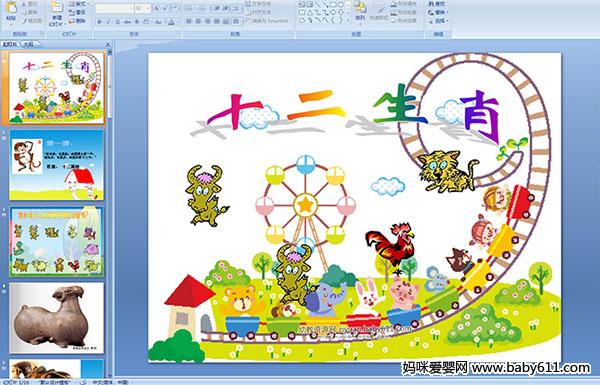The height and width of the screenshot is (385, 600).
Task: Choose the oval shape in shapes gallery
Action: [341, 4]
